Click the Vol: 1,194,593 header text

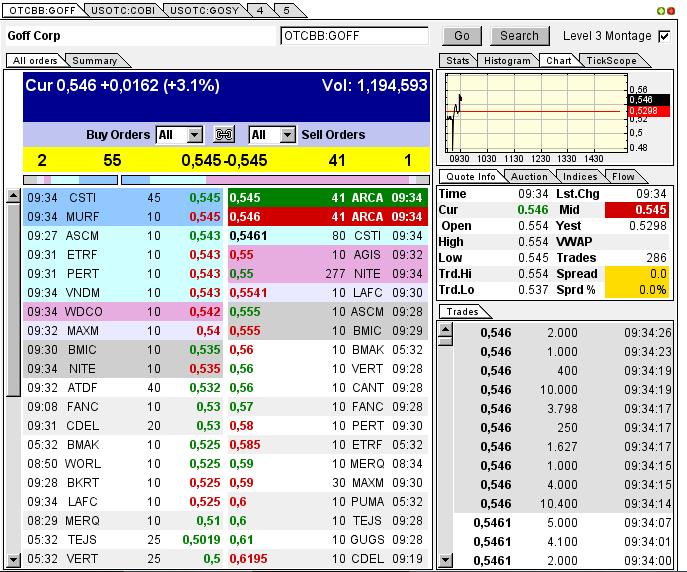coord(375,85)
